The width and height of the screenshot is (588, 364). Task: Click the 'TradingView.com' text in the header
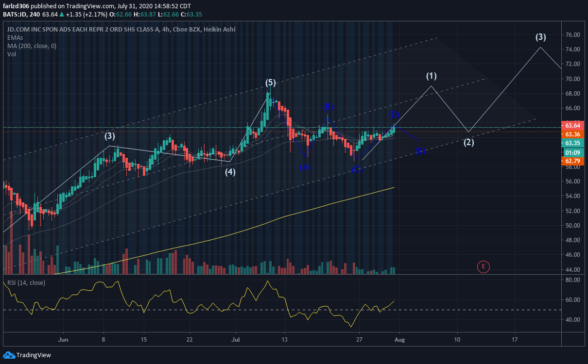pos(93,6)
